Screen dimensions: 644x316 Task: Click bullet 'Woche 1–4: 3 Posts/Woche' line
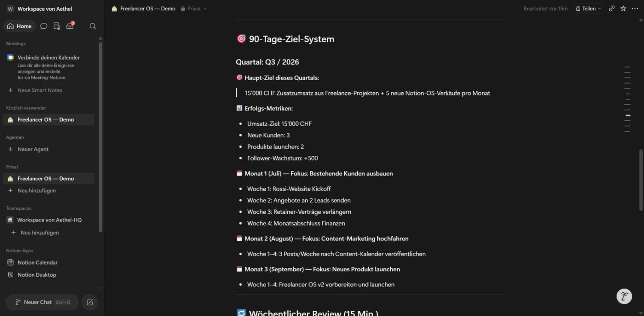[337, 254]
